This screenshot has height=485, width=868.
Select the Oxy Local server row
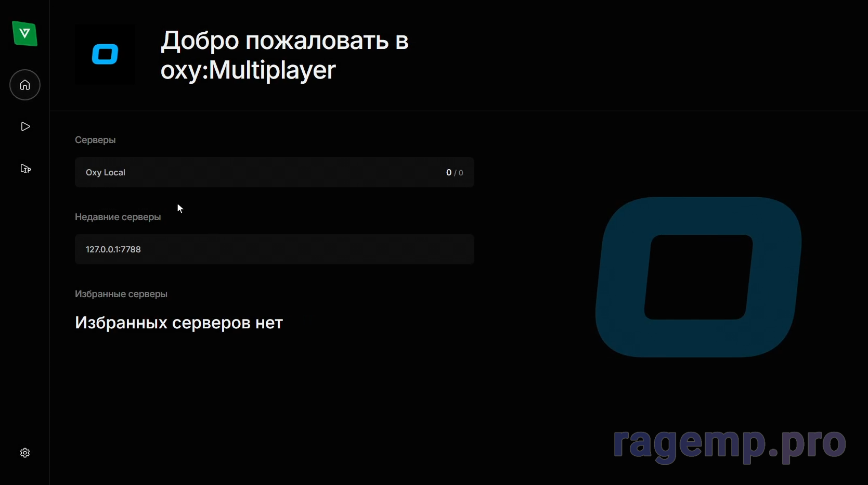[275, 172]
